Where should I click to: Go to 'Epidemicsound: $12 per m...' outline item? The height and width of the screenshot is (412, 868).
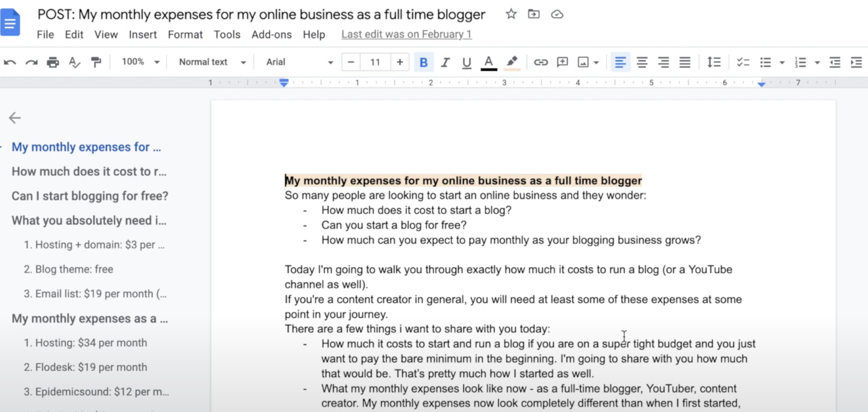tap(96, 392)
